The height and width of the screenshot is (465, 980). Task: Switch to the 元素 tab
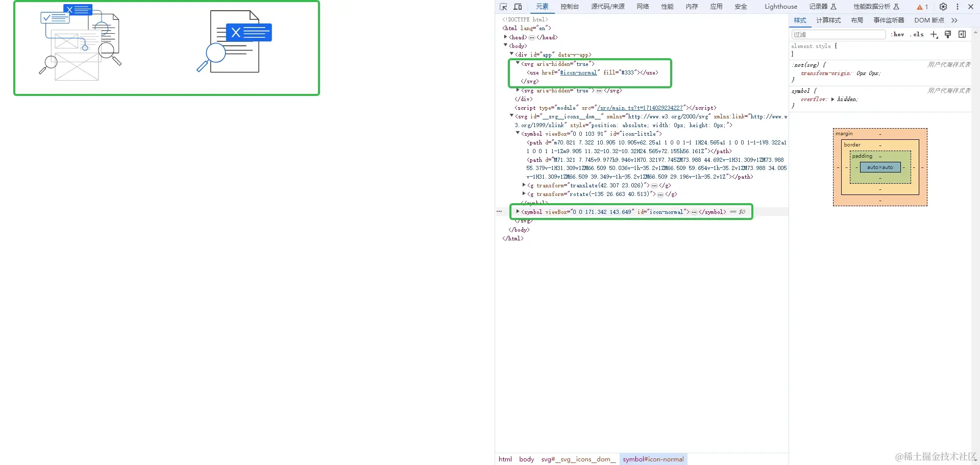pyautogui.click(x=542, y=7)
